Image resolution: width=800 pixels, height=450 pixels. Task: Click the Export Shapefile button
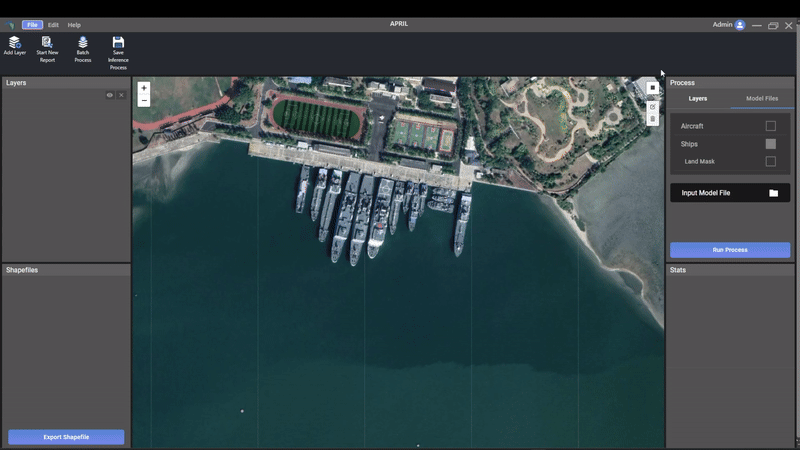point(66,437)
